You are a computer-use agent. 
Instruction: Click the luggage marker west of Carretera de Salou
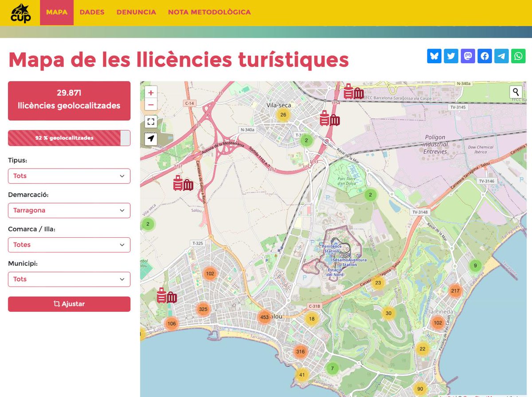(183, 183)
